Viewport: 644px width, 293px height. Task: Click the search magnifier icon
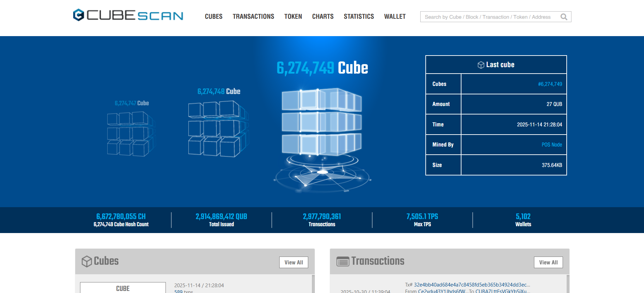[564, 17]
